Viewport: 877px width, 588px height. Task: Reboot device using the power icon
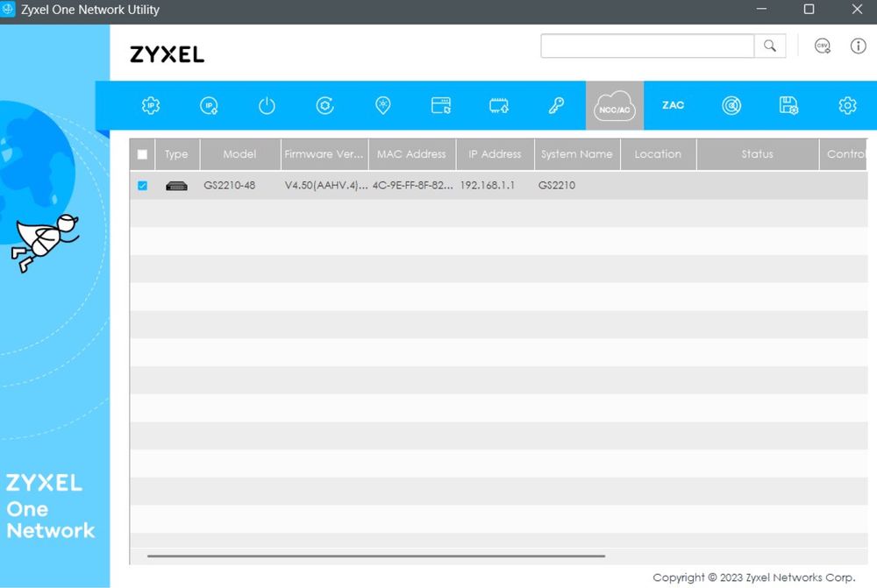tap(267, 105)
